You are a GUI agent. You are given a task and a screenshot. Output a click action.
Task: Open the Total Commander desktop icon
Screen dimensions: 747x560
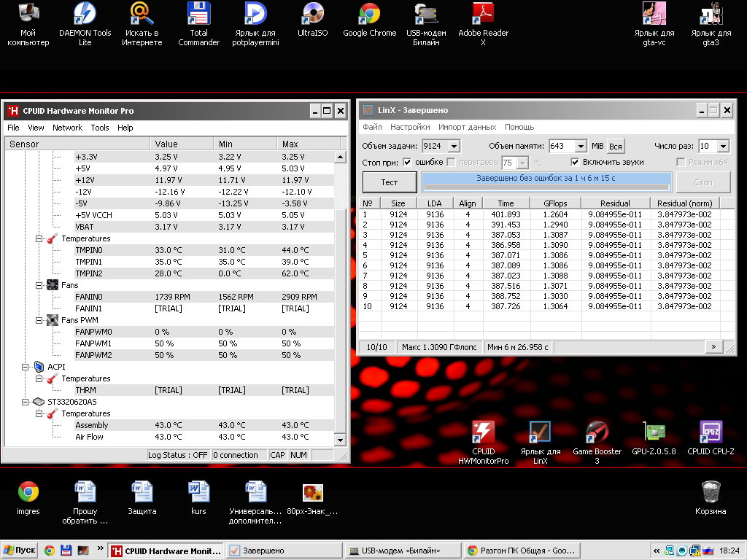(x=198, y=15)
